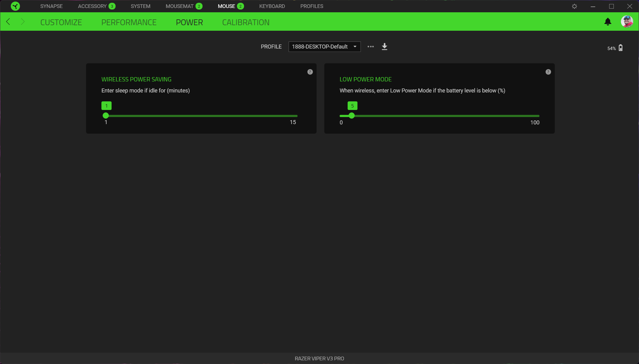This screenshot has width=639, height=364.
Task: Click the Low Power Mode battery slider handle
Action: point(352,116)
